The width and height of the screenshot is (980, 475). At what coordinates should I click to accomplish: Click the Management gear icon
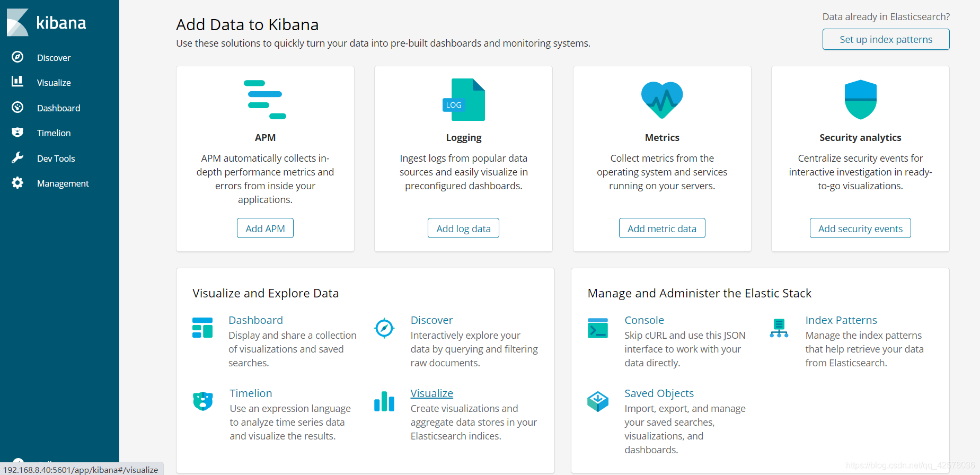(x=17, y=183)
